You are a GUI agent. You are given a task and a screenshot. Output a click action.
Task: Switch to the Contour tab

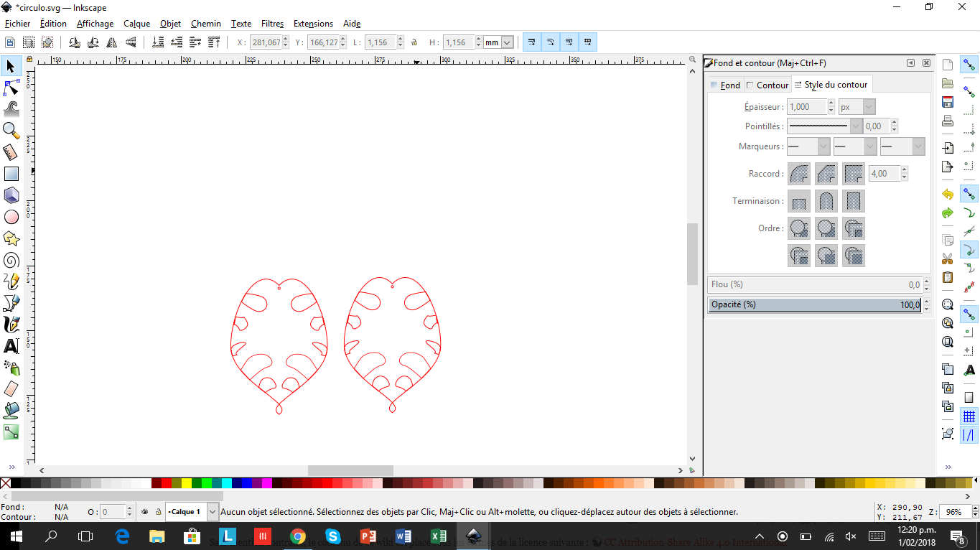pyautogui.click(x=767, y=85)
